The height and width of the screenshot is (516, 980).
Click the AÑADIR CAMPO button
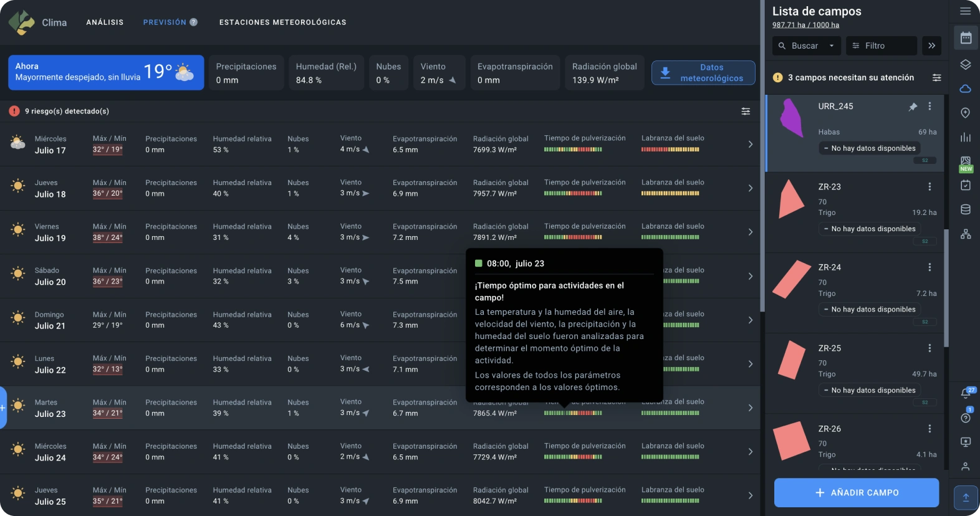[x=856, y=493]
